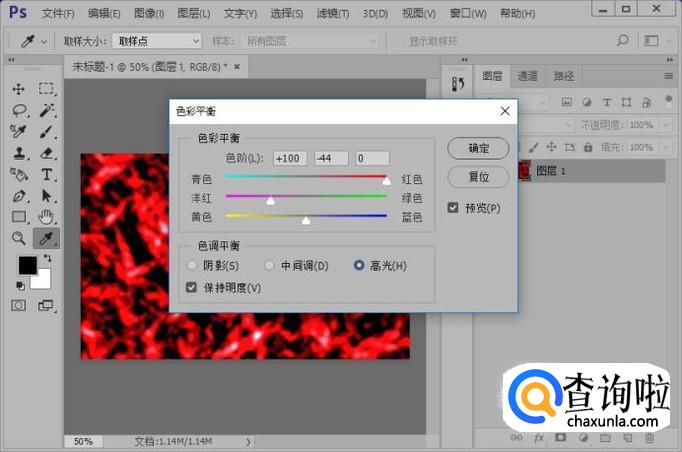The height and width of the screenshot is (452, 682).
Task: Select the Move tool
Action: coord(18,89)
